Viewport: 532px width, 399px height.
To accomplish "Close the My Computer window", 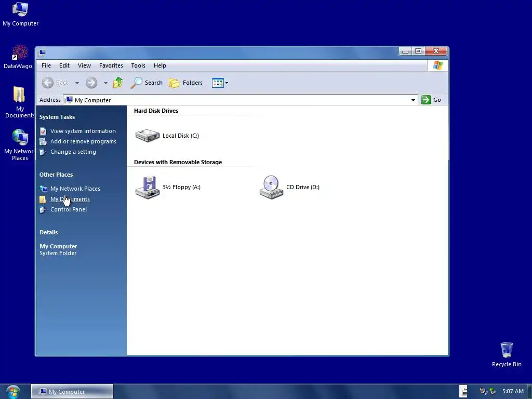I will tap(436, 51).
